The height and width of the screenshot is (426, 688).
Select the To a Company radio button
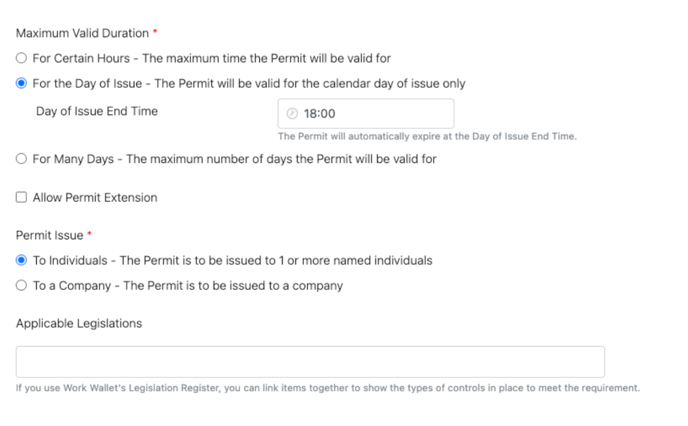tap(22, 286)
